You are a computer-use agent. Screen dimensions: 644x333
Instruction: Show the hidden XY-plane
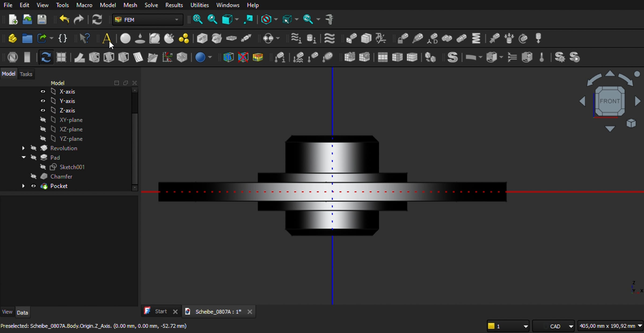click(43, 120)
